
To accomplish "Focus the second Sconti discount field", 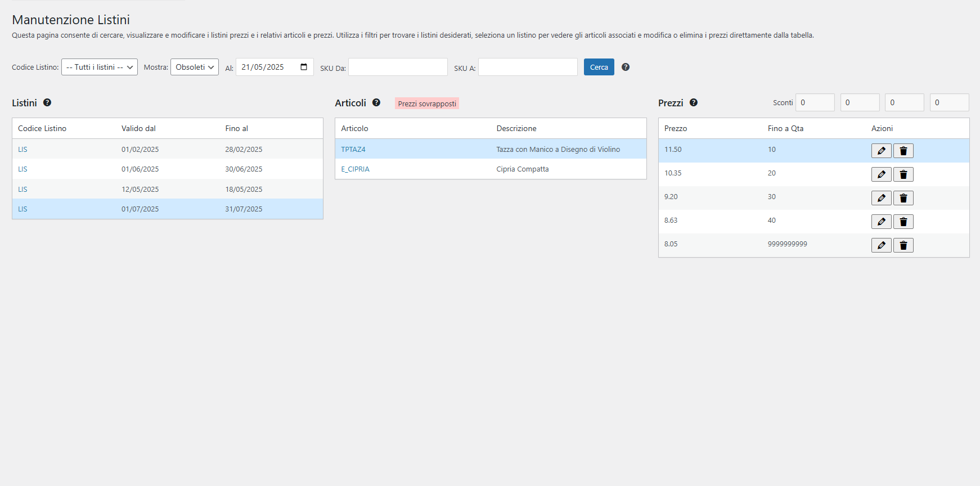I will click(x=860, y=102).
